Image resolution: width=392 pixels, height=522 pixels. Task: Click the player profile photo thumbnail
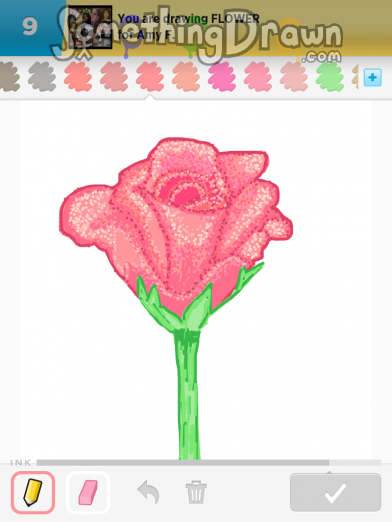tap(90, 27)
